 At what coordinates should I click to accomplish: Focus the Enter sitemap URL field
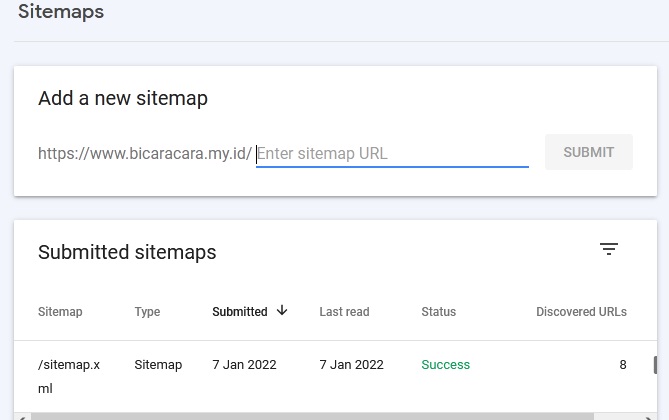[x=392, y=154]
